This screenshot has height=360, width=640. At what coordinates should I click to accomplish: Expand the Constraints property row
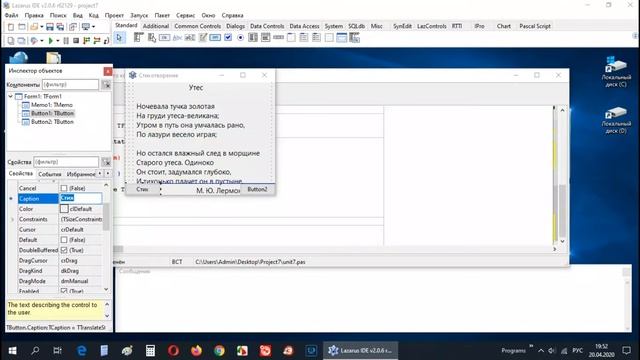12,220
